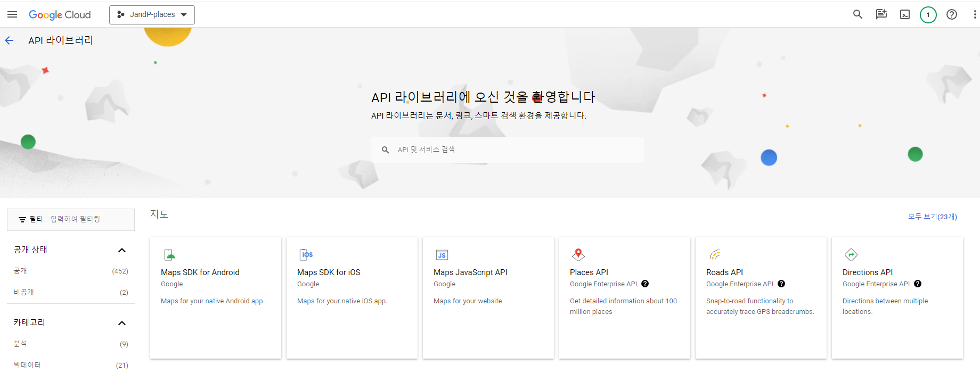This screenshot has width=980, height=373.
Task: Open the Directions API card
Action: [x=897, y=298]
